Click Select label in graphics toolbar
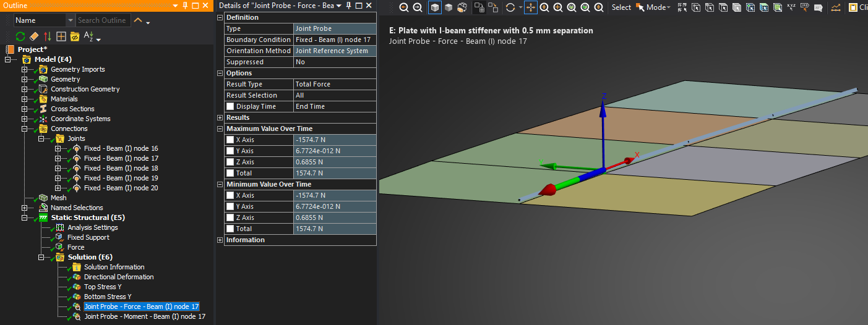 pyautogui.click(x=621, y=7)
